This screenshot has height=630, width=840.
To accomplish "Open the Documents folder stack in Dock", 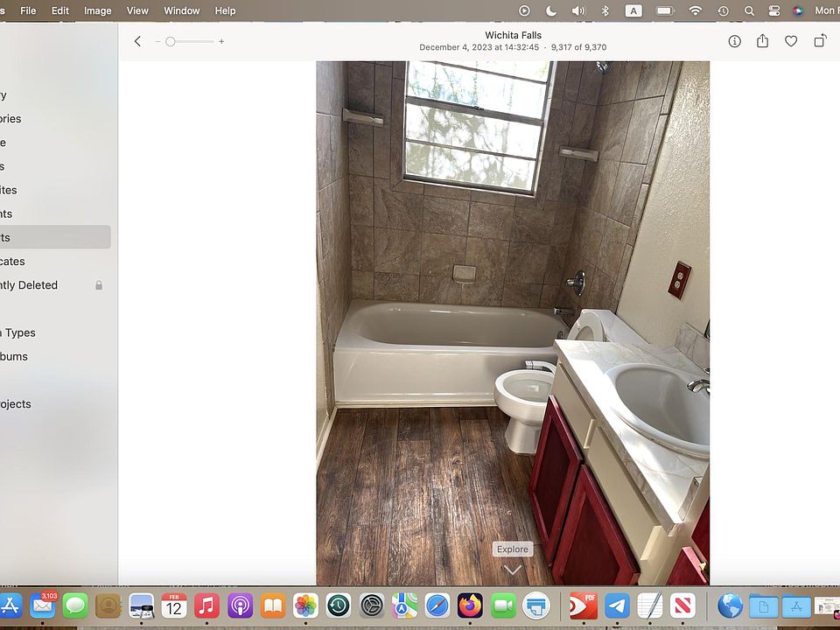I will point(763,606).
